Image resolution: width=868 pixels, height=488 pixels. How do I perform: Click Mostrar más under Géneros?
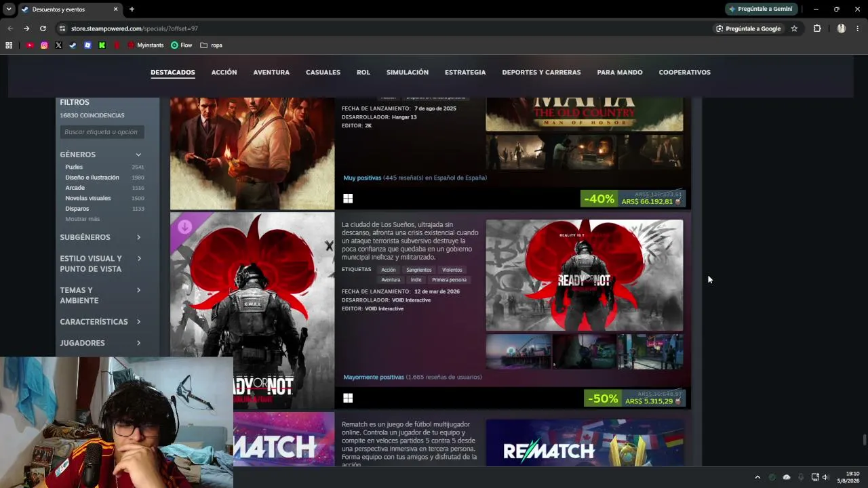pyautogui.click(x=83, y=219)
